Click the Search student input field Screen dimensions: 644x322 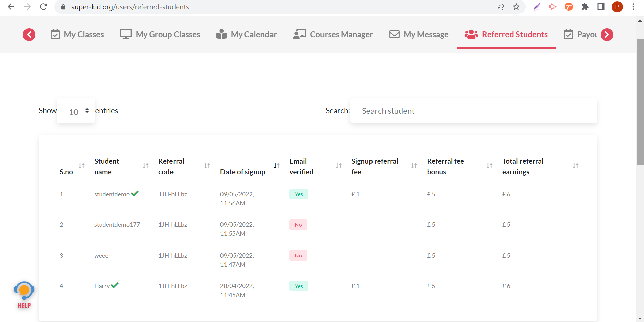pyautogui.click(x=474, y=111)
